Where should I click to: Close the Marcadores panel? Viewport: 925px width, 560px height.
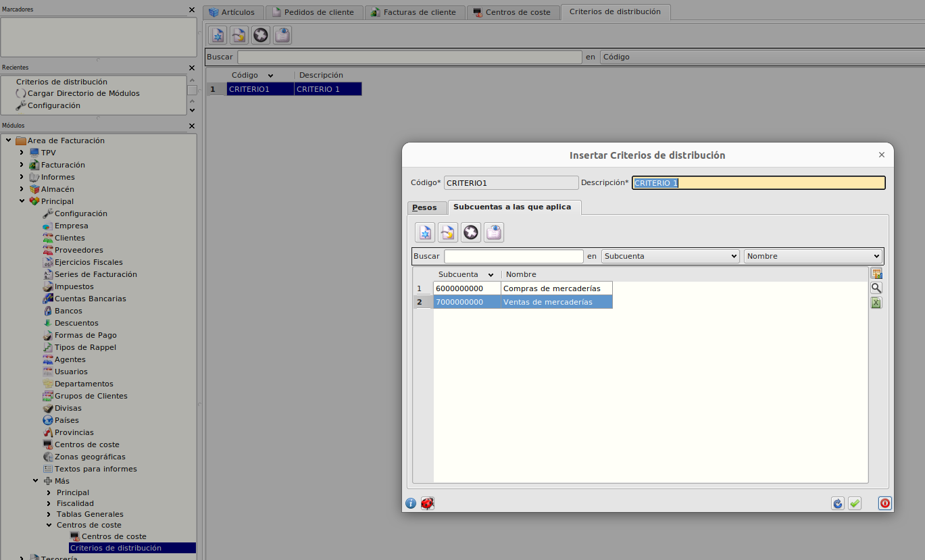[191, 9]
